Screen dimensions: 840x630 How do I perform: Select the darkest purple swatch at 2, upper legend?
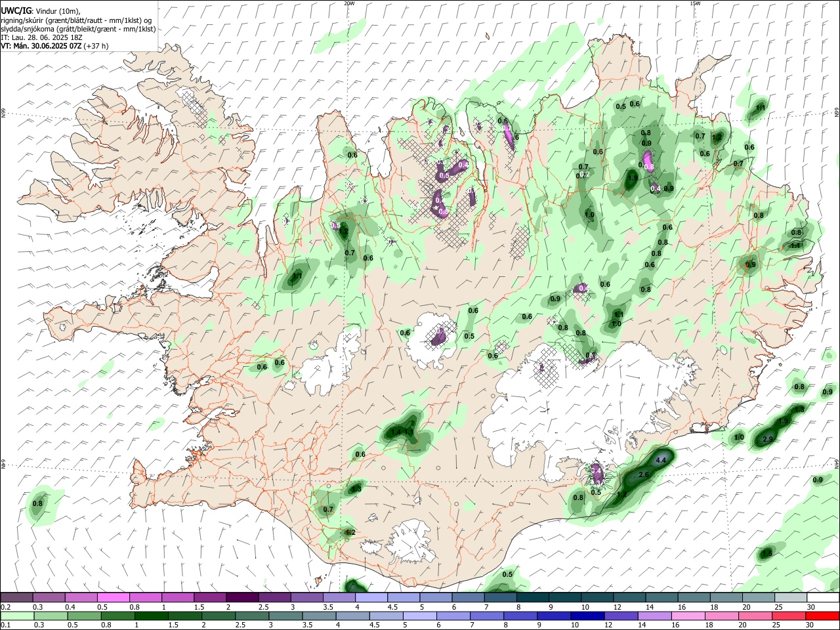(x=241, y=598)
